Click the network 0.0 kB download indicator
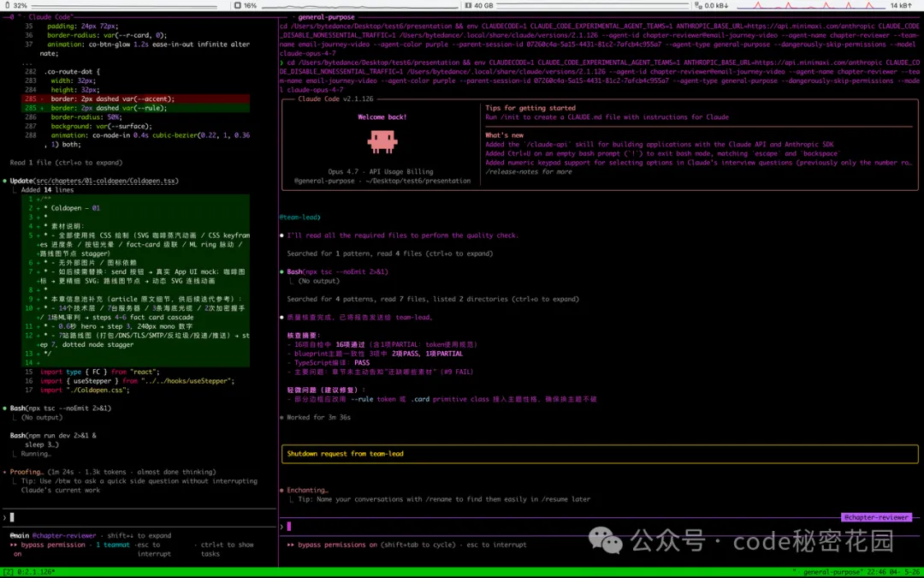The height and width of the screenshot is (578, 924). point(711,5)
